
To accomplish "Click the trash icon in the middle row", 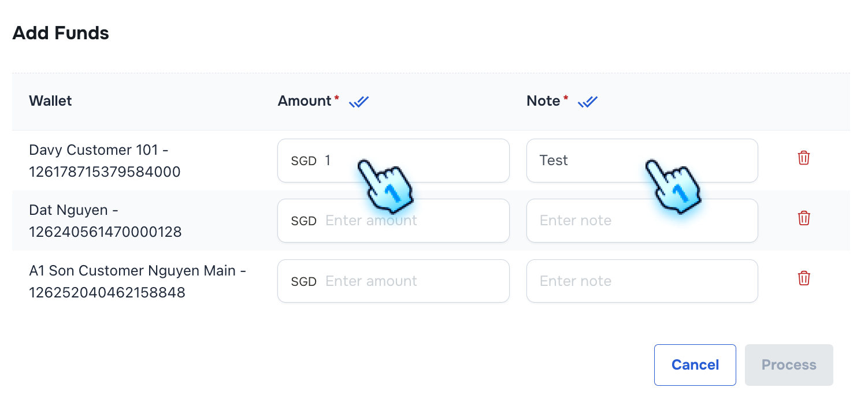I will click(803, 218).
